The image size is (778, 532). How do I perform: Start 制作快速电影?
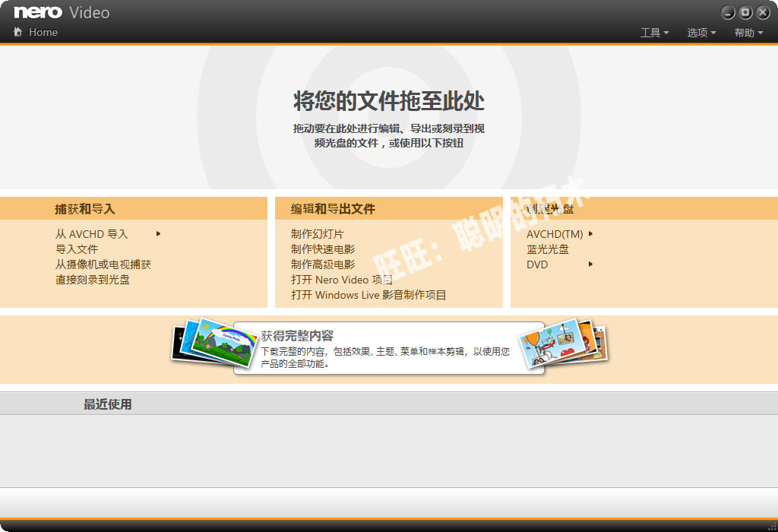tap(323, 249)
